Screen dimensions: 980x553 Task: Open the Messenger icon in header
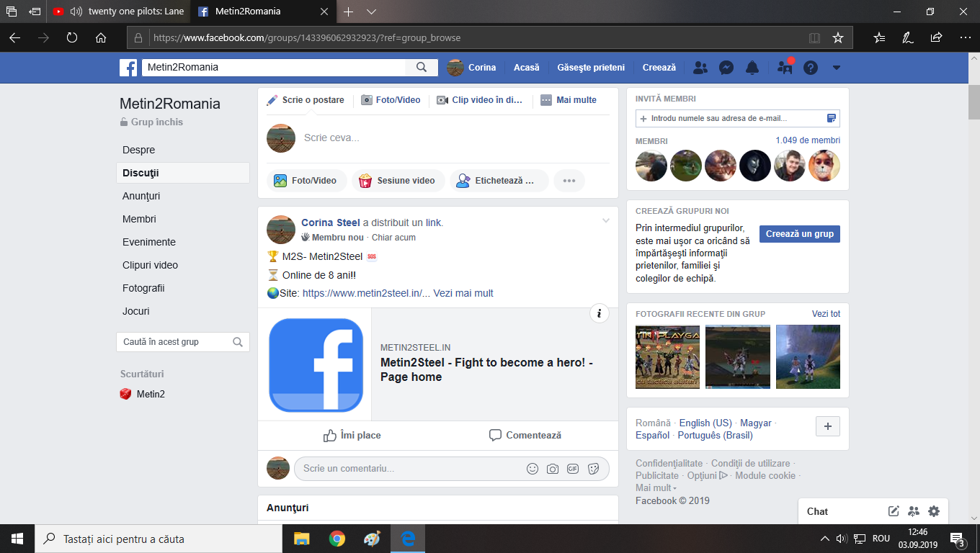click(726, 68)
